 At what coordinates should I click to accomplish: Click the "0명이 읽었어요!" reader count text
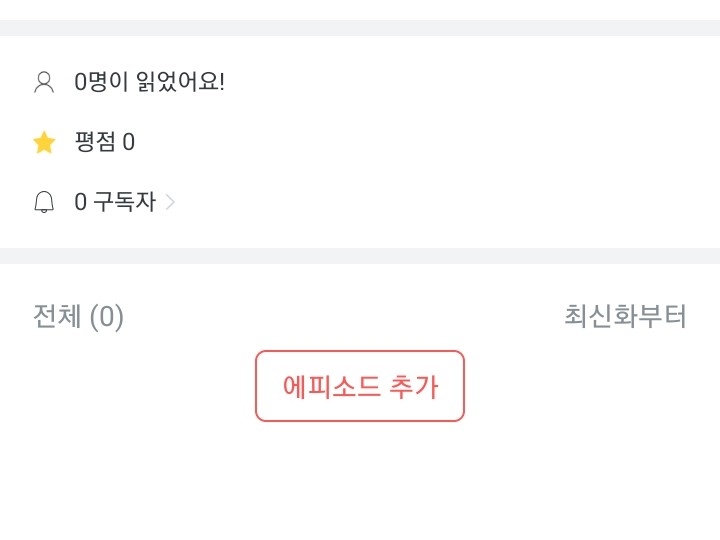[x=149, y=82]
